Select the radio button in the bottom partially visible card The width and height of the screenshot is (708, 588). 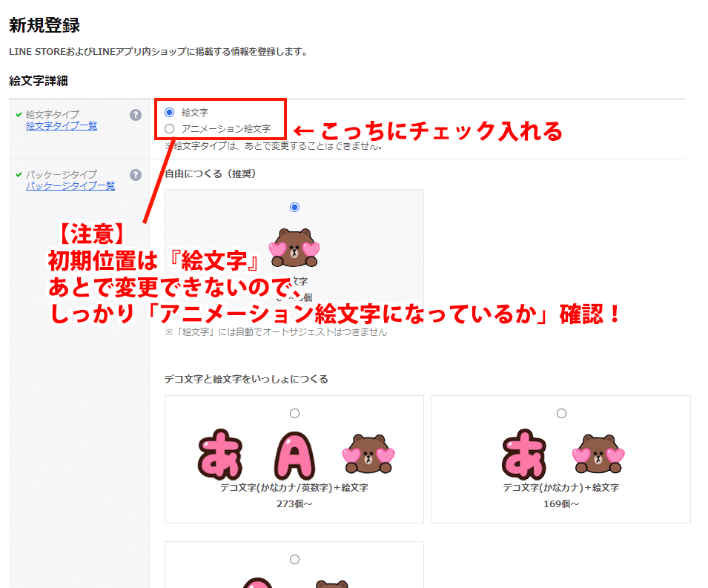click(294, 560)
